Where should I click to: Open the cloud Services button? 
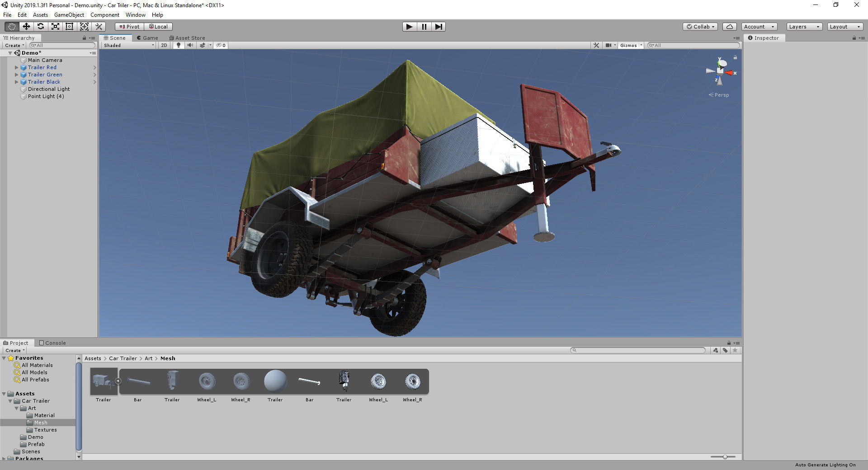click(x=730, y=27)
